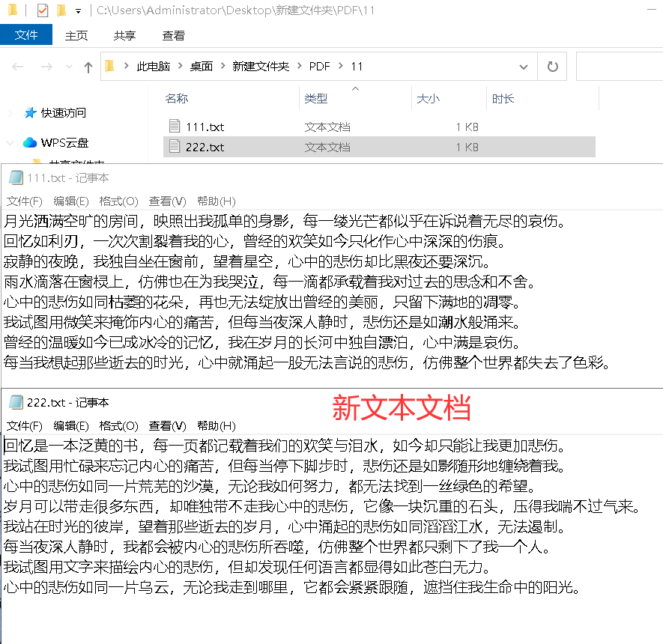
Task: Open 编辑(E) menu in 222.txt Notepad
Action: 71,425
